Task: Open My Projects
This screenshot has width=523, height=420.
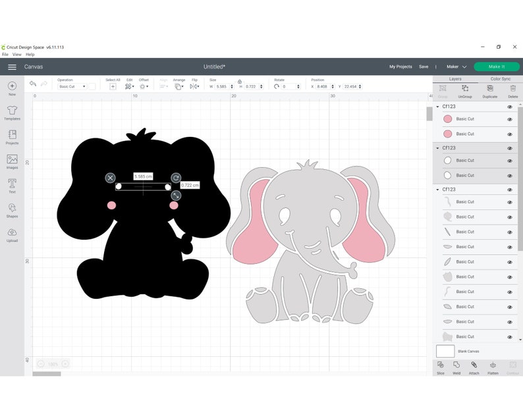Action: 400,67
